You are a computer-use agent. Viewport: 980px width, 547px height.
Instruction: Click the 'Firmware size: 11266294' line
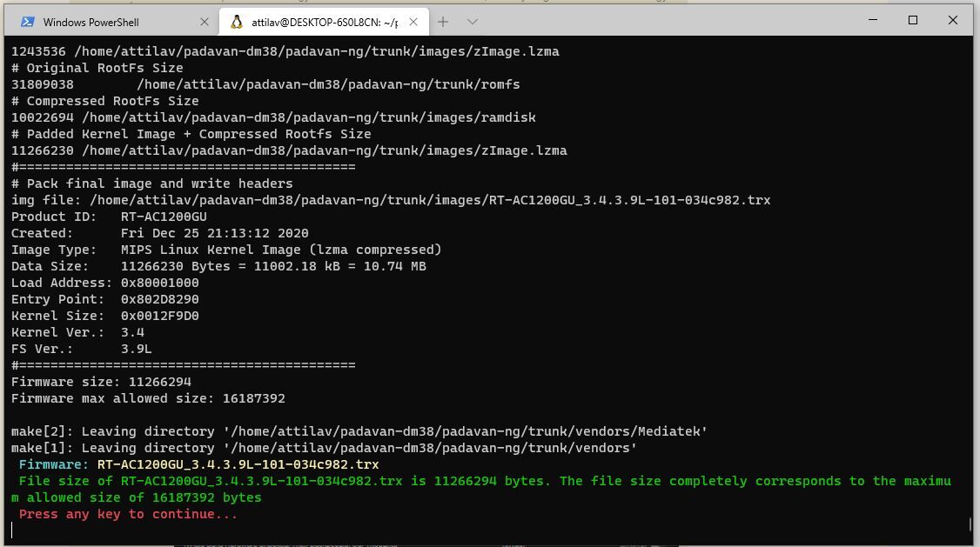click(x=101, y=382)
